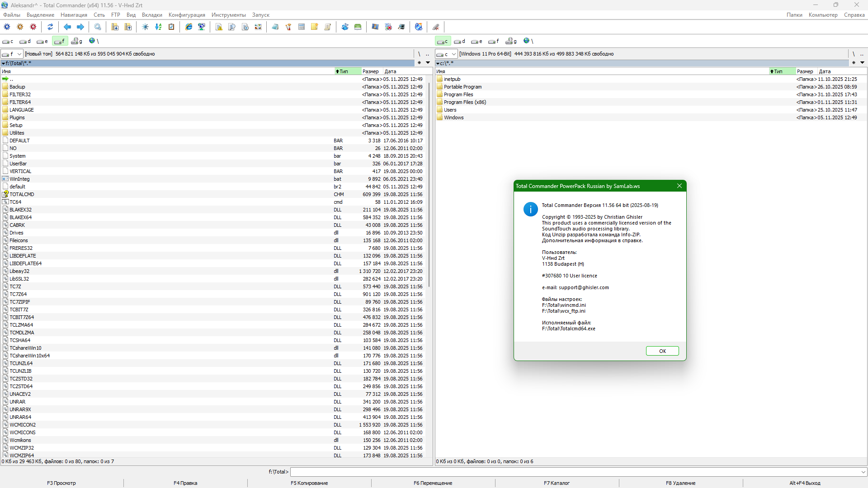Go forward with the blue right arrow
This screenshot has width=868, height=488.
coord(80,27)
